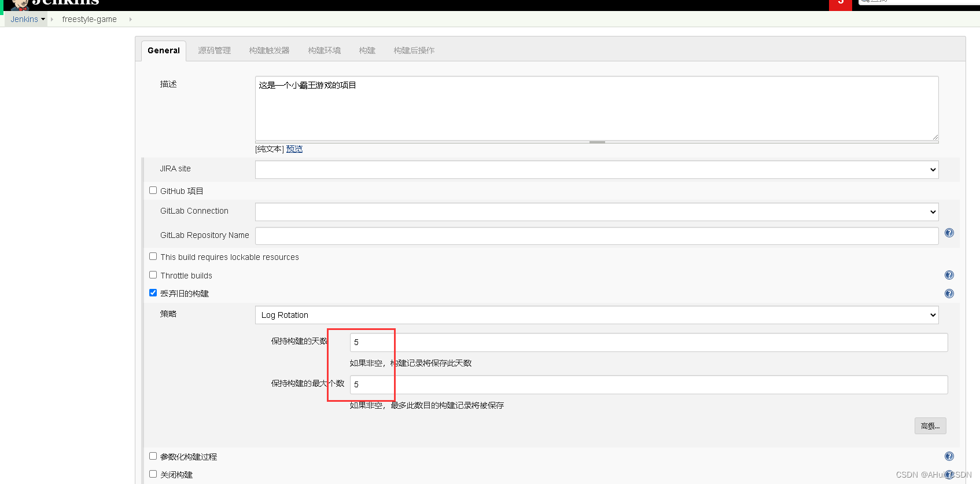Click the Jenkins logo icon
980x484 pixels.
point(20,5)
